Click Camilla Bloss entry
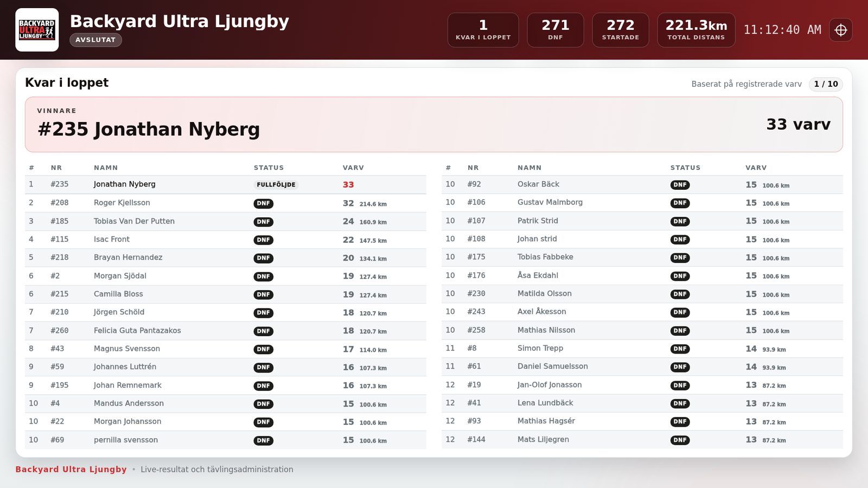 point(226,294)
